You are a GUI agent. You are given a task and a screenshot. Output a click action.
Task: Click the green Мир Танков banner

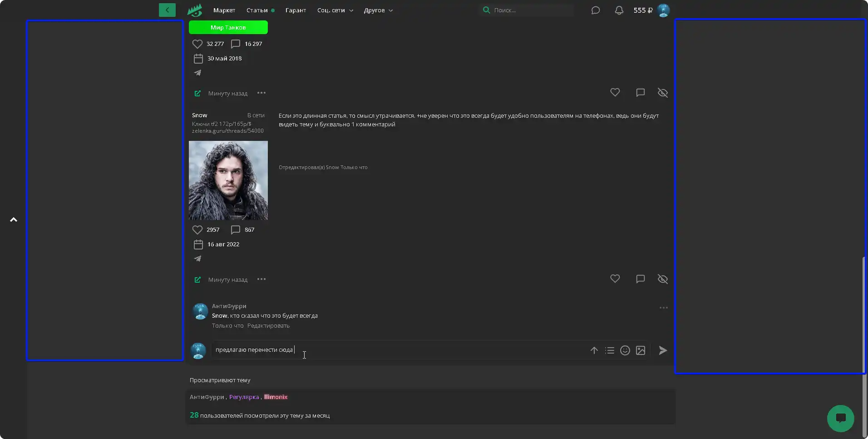(x=228, y=27)
